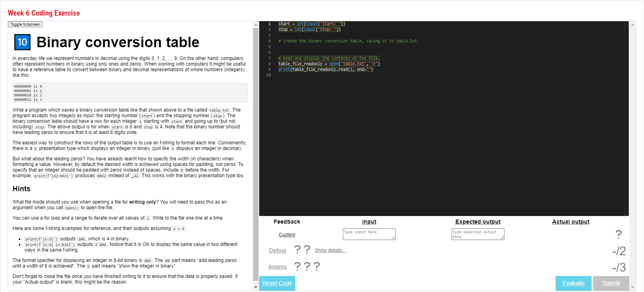Place cursor on code line 2 stop input
The width and height of the screenshot is (644, 292).
[x=310, y=30]
